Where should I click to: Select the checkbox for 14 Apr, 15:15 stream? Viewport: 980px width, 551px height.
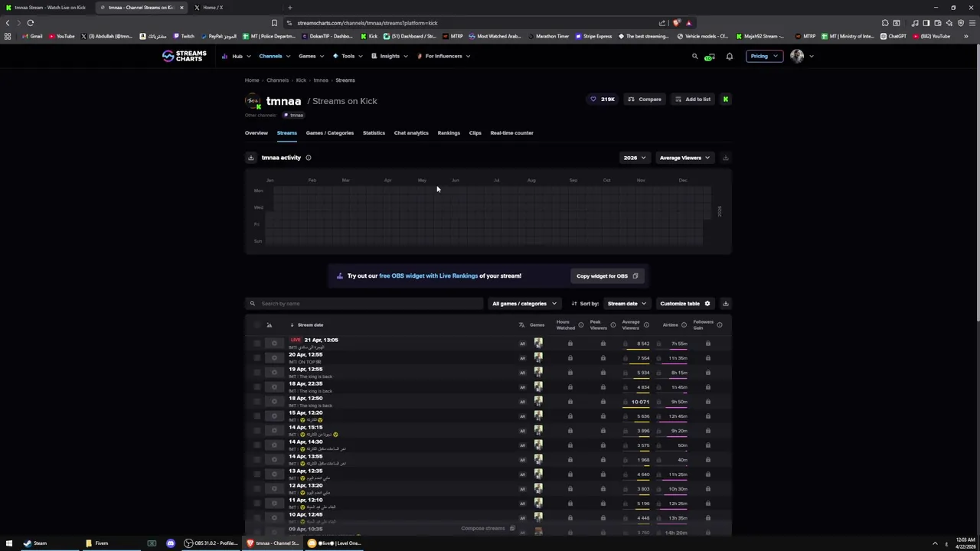point(256,431)
